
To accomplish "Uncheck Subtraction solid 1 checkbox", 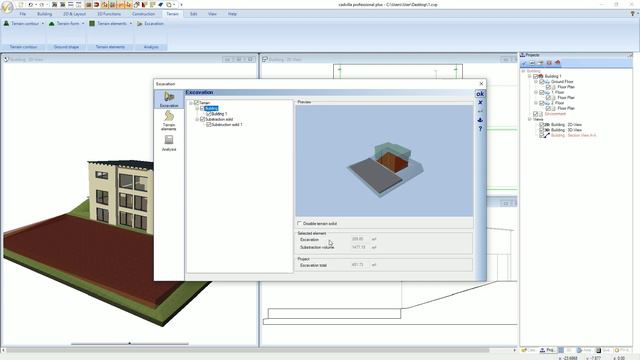I will coord(209,124).
